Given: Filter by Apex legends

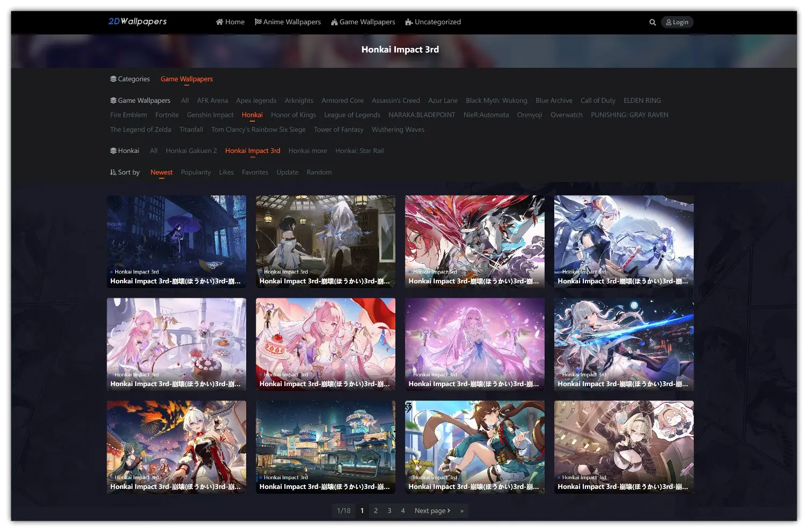Looking at the screenshot, I should 256,101.
